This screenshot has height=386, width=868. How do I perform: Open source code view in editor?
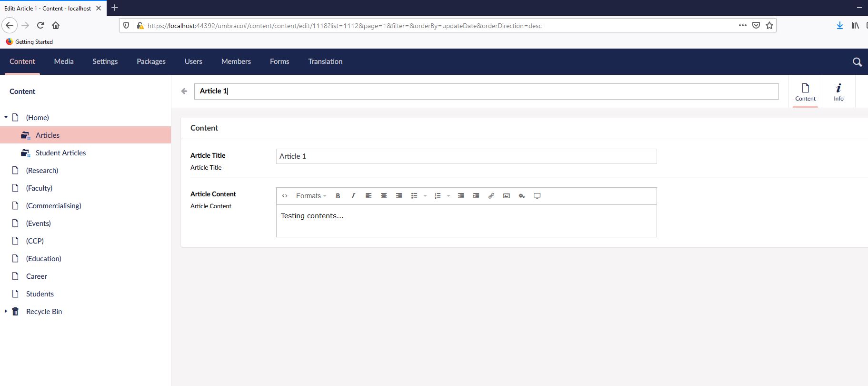(x=285, y=196)
